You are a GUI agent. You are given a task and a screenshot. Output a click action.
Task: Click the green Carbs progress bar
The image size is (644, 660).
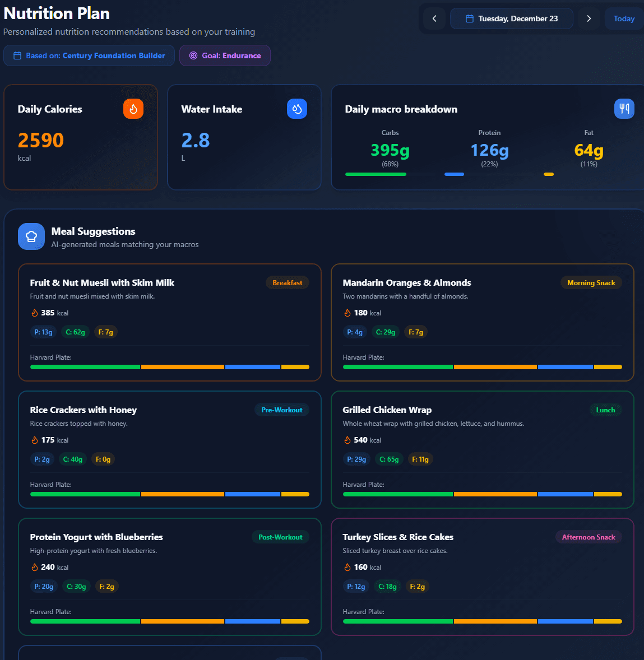(x=376, y=174)
